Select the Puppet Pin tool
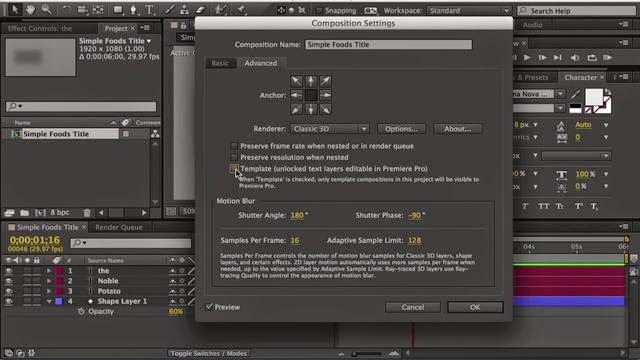 [241, 9]
